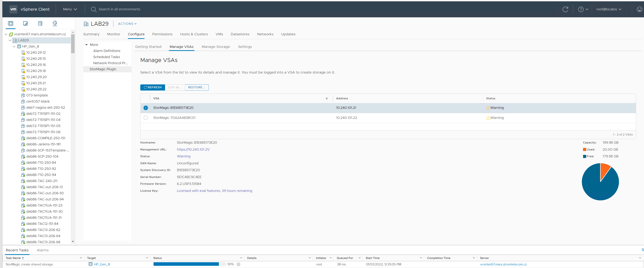Click warning icon for StorMagic-B1E685173E20 status
The height and width of the screenshot is (268, 644).
click(488, 108)
